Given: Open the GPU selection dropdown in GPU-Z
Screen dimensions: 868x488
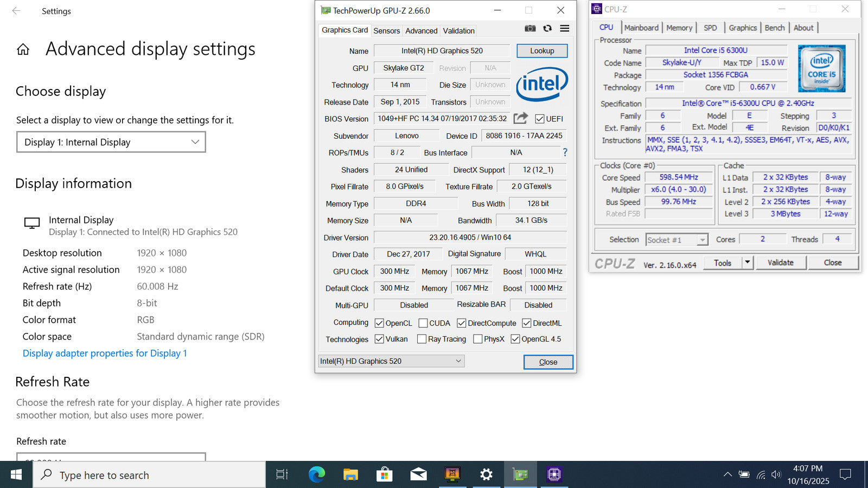Looking at the screenshot, I should point(391,361).
